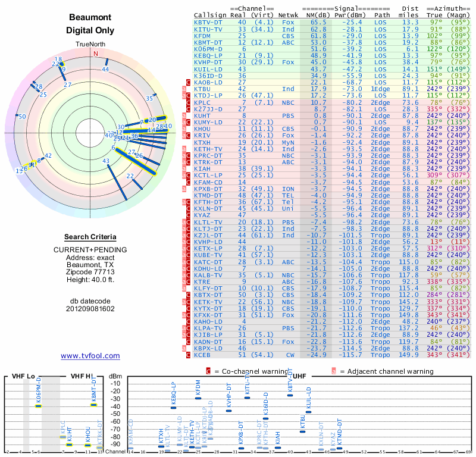Select the KTDJ-LP callsign row
Image resolution: width=476 pixels, height=457 pixels.
click(208, 95)
